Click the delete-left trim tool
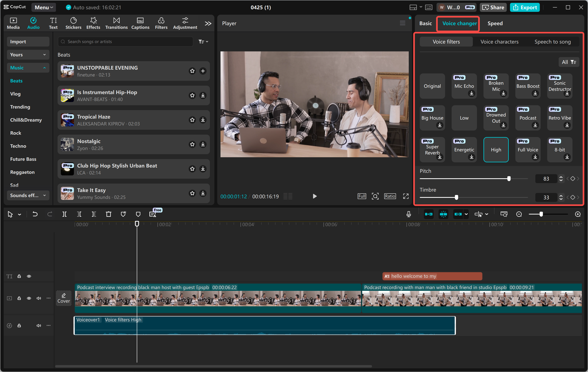Viewport: 588px width, 372px height. [x=79, y=214]
